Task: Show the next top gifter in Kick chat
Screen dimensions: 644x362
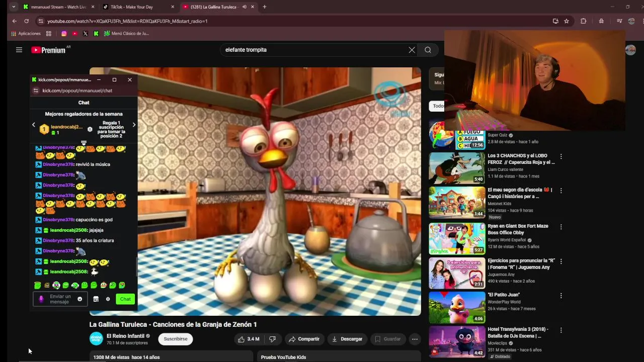Action: [134, 125]
